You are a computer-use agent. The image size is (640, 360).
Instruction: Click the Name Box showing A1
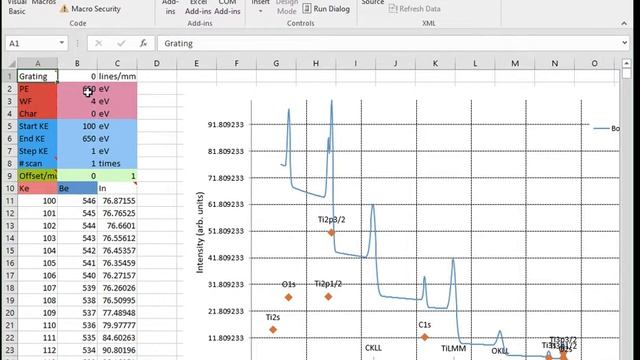click(x=32, y=43)
